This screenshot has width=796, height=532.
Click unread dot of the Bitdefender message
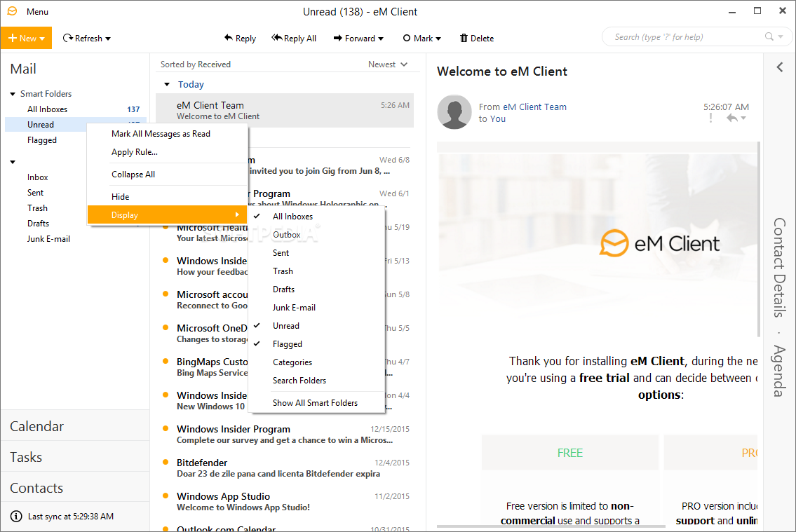tap(166, 462)
